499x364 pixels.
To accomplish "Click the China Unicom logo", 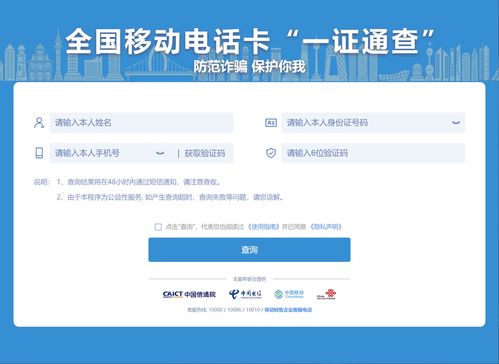I will click(326, 294).
